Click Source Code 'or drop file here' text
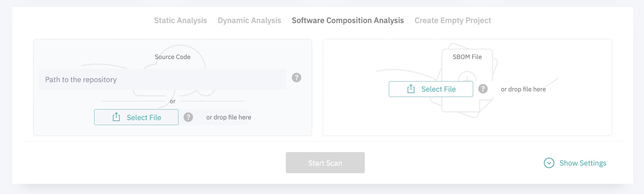This screenshot has height=194, width=644. click(x=228, y=117)
